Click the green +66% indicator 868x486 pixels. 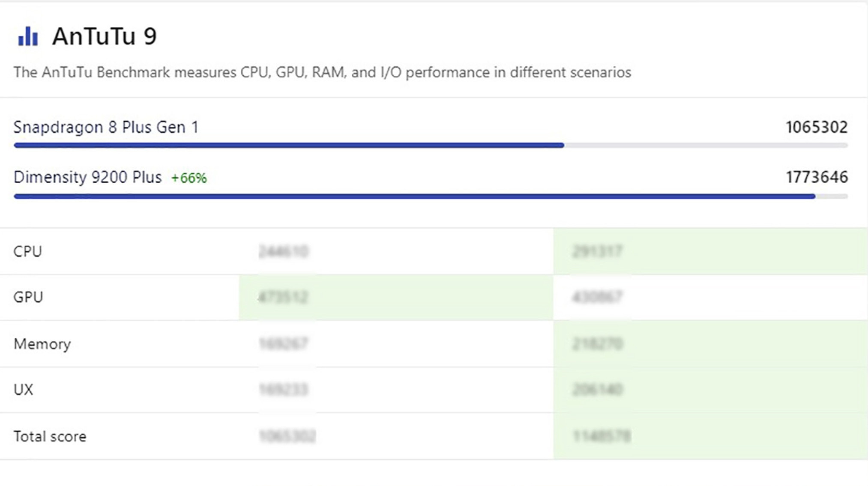coord(189,178)
